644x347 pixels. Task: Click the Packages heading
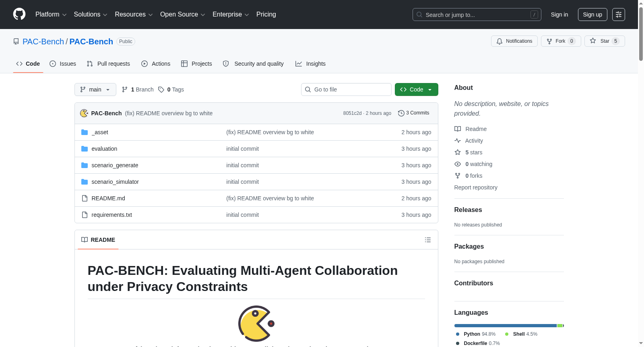point(469,247)
